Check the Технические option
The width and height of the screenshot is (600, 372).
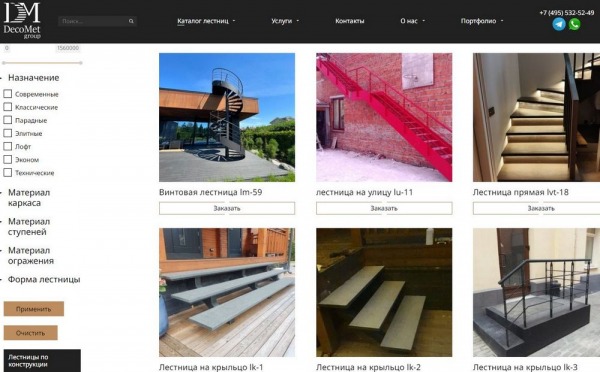(x=8, y=173)
